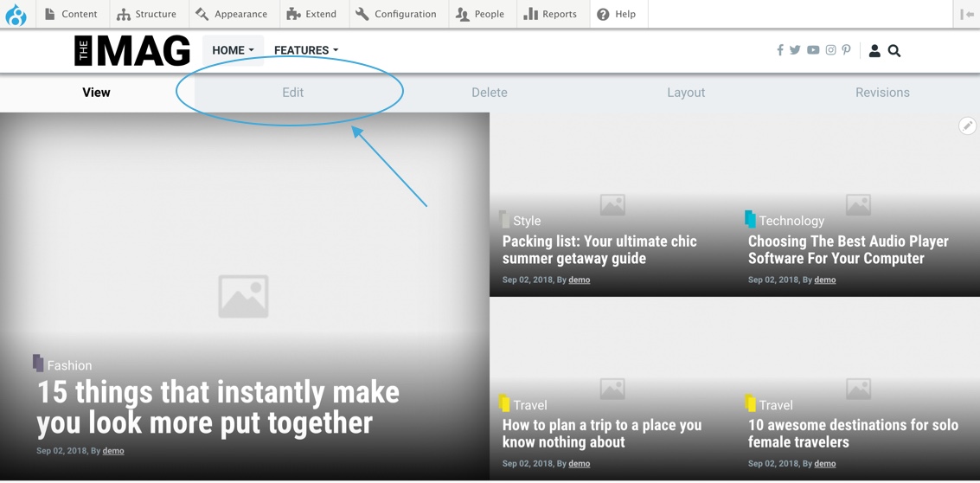
Task: Click placeholder image of Audio Player article
Action: click(x=858, y=204)
